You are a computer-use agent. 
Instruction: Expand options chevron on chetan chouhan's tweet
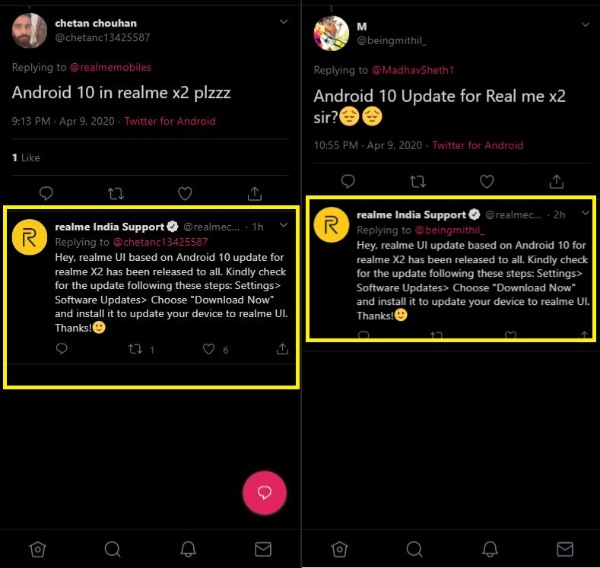[x=284, y=22]
